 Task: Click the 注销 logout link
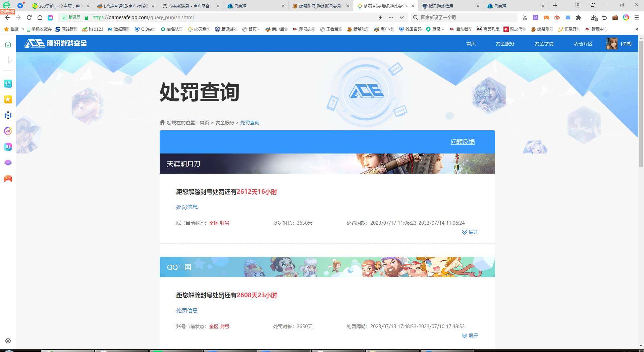coord(626,44)
